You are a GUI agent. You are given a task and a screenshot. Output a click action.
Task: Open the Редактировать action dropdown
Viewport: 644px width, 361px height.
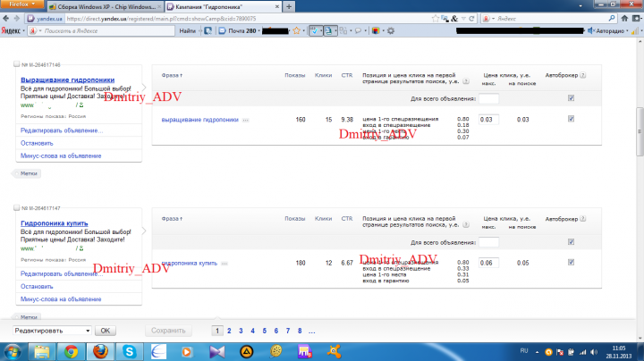[x=52, y=331]
